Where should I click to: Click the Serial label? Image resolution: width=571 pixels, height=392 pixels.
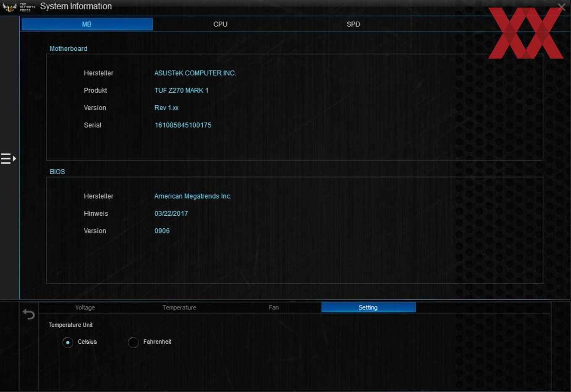(x=93, y=125)
